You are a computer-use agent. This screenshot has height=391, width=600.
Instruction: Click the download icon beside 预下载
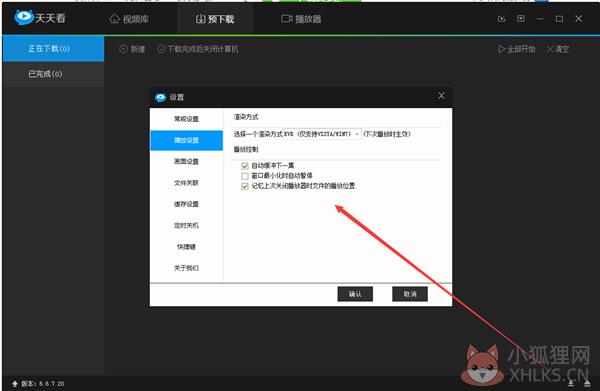[x=200, y=19]
